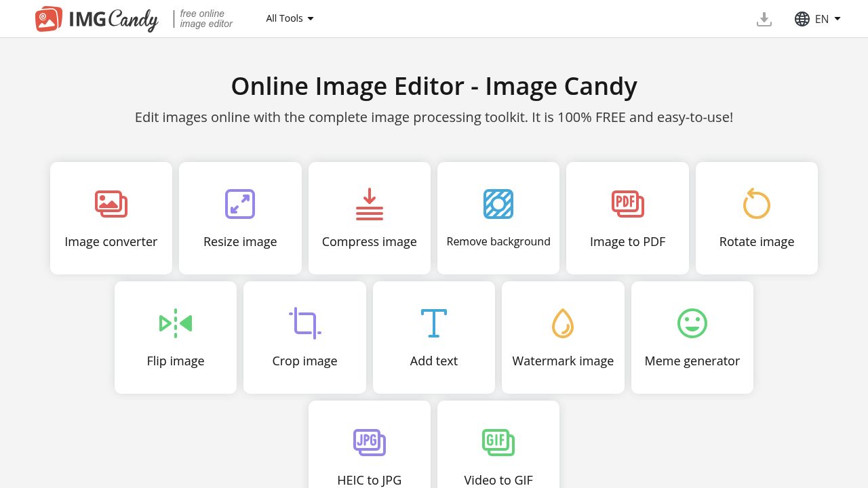
Task: Click the Rotate image label
Action: (x=757, y=242)
